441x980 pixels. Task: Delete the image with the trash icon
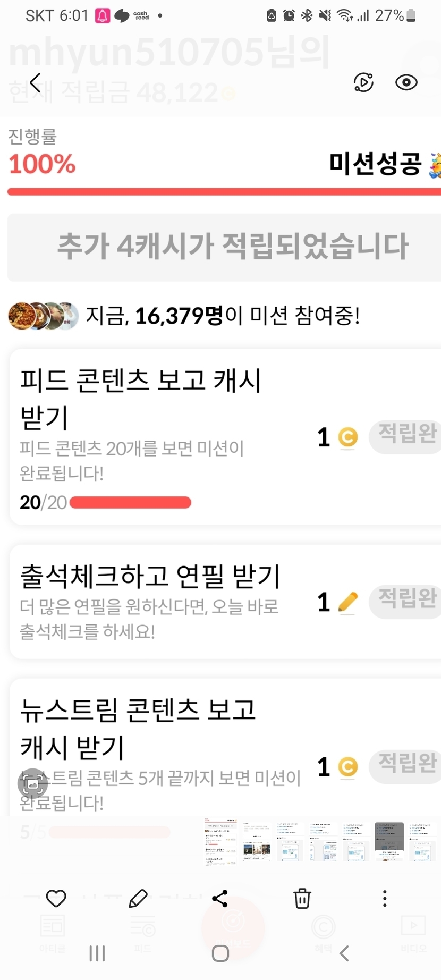[x=302, y=898]
